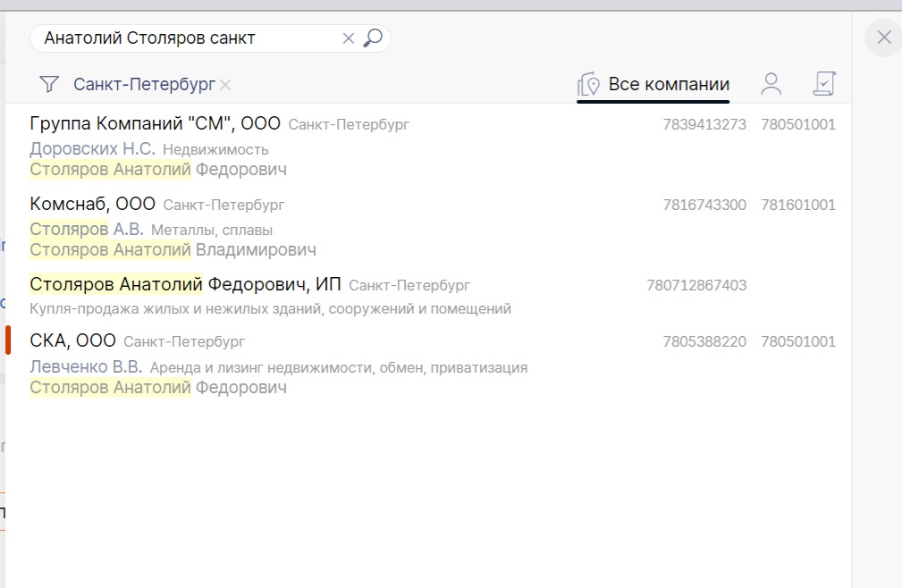This screenshot has width=902, height=588.
Task: Click Столяров Анатолий Владимирович line
Action: point(173,250)
